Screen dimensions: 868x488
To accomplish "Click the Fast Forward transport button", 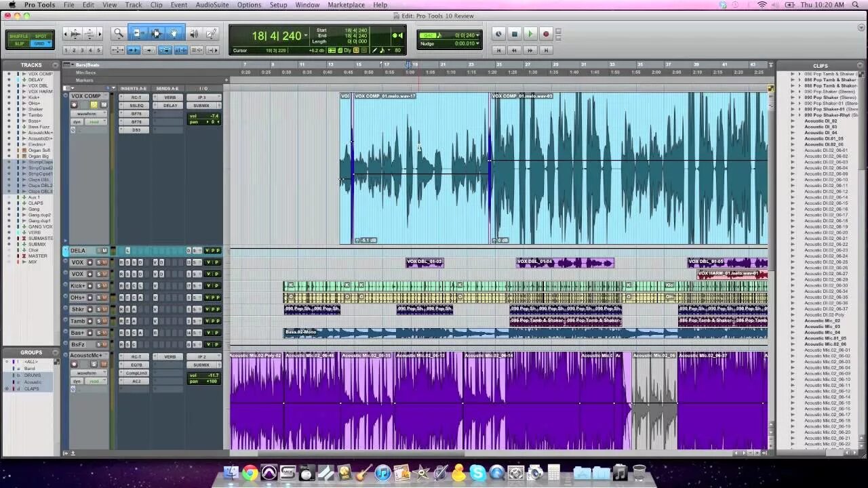I will [530, 50].
